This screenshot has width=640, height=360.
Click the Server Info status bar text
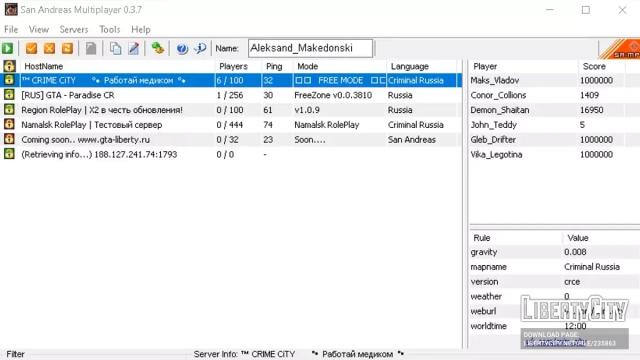tap(299, 354)
